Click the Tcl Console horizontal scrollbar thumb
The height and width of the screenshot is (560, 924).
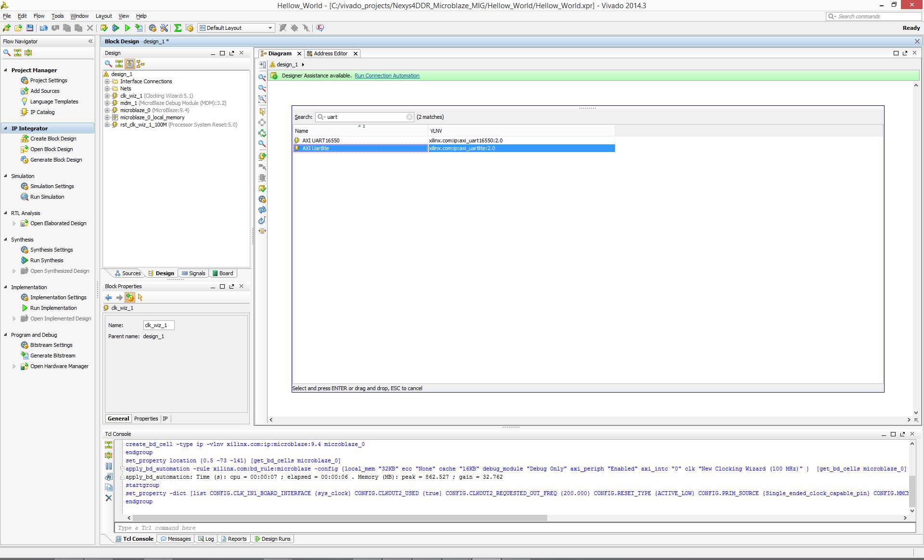tap(339, 518)
